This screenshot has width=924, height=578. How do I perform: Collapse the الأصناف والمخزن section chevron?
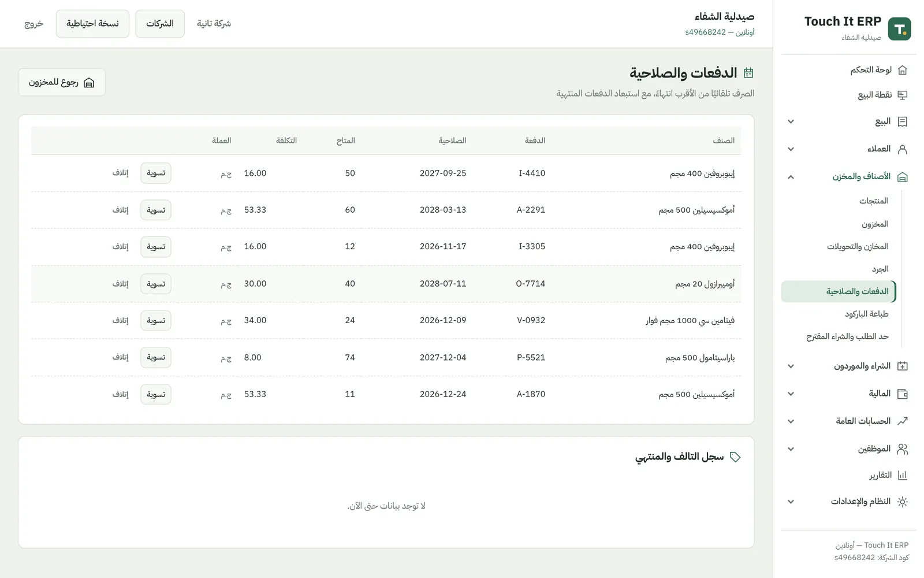[791, 177]
